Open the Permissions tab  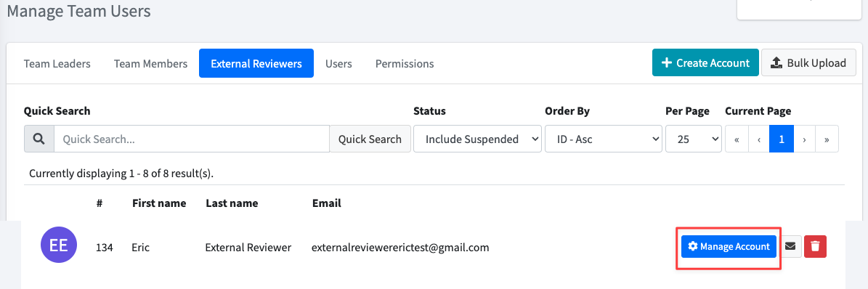[x=405, y=64]
